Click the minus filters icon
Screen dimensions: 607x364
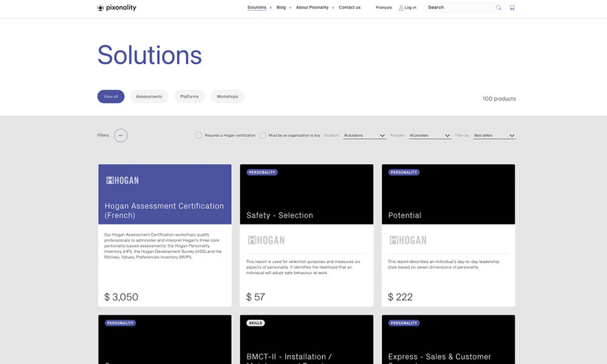pos(120,135)
